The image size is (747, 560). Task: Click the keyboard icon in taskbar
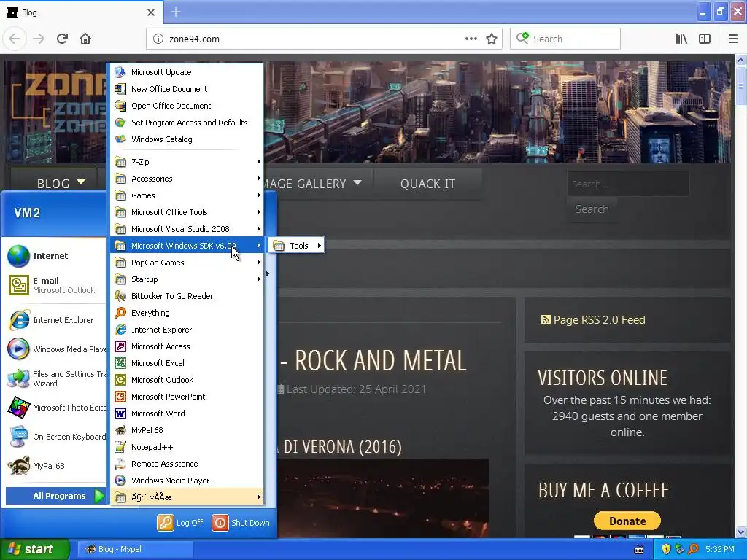click(x=639, y=550)
